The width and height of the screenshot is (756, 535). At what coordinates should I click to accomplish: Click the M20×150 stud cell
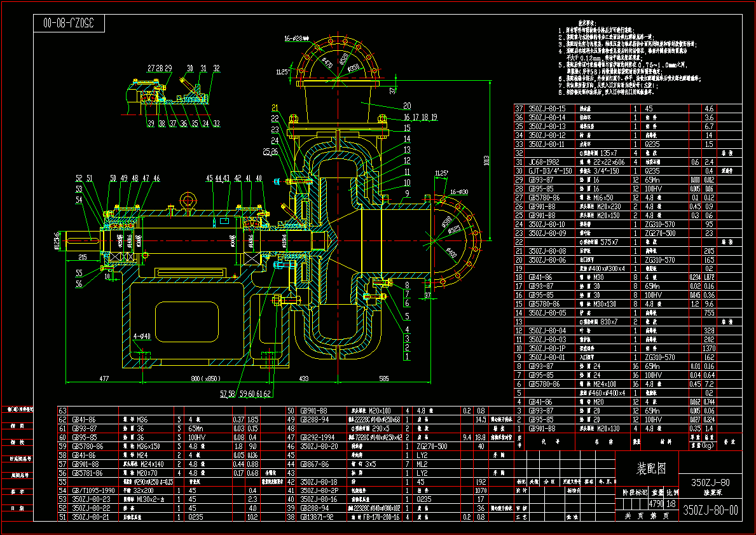(600, 216)
